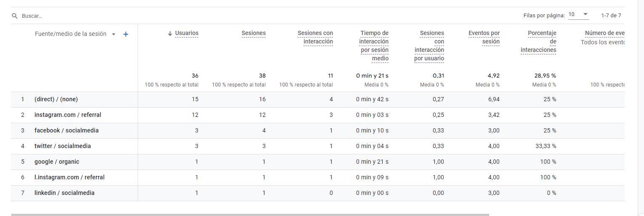Click 33,33 % cell in twitter row
Image resolution: width=644 pixels, height=216 pixels.
click(545, 146)
